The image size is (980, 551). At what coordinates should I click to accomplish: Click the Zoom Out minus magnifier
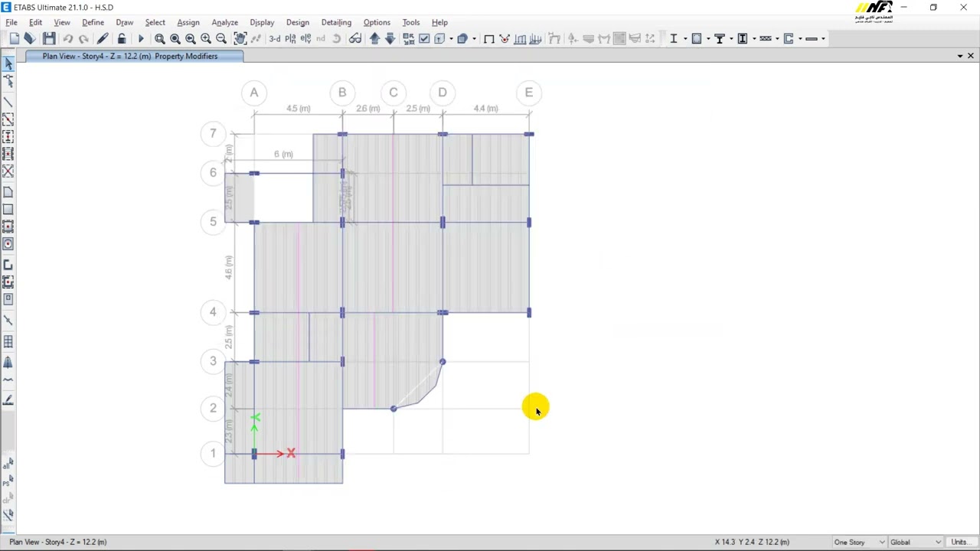tap(220, 38)
